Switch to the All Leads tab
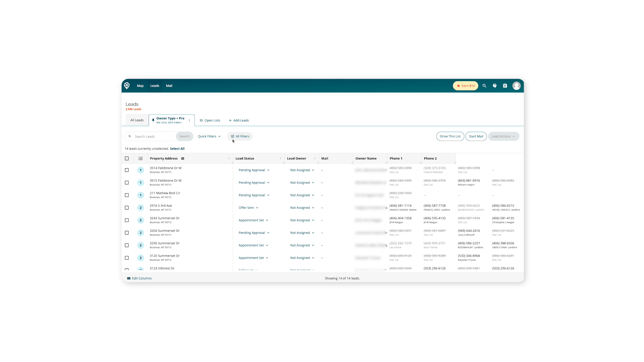The image size is (644, 362). click(x=137, y=120)
